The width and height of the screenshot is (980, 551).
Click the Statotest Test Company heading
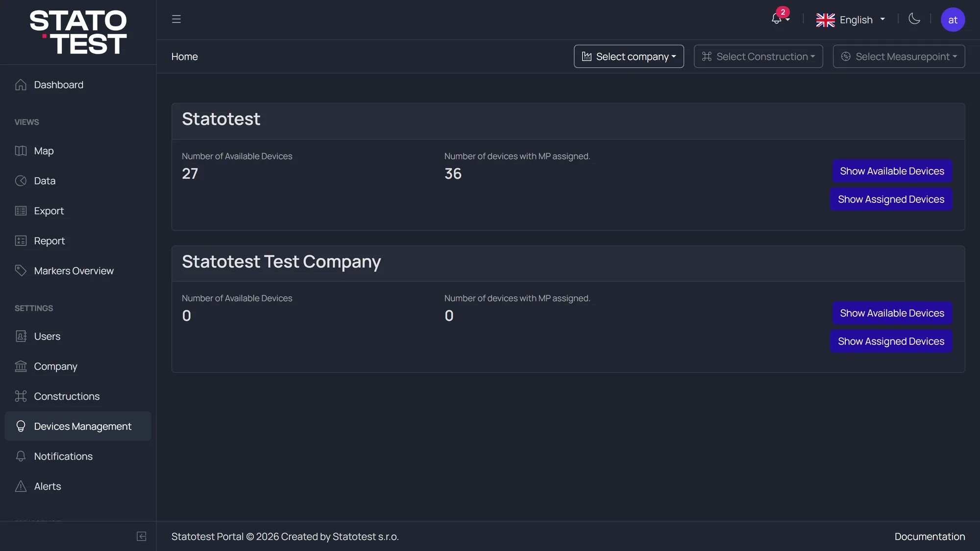point(281,262)
